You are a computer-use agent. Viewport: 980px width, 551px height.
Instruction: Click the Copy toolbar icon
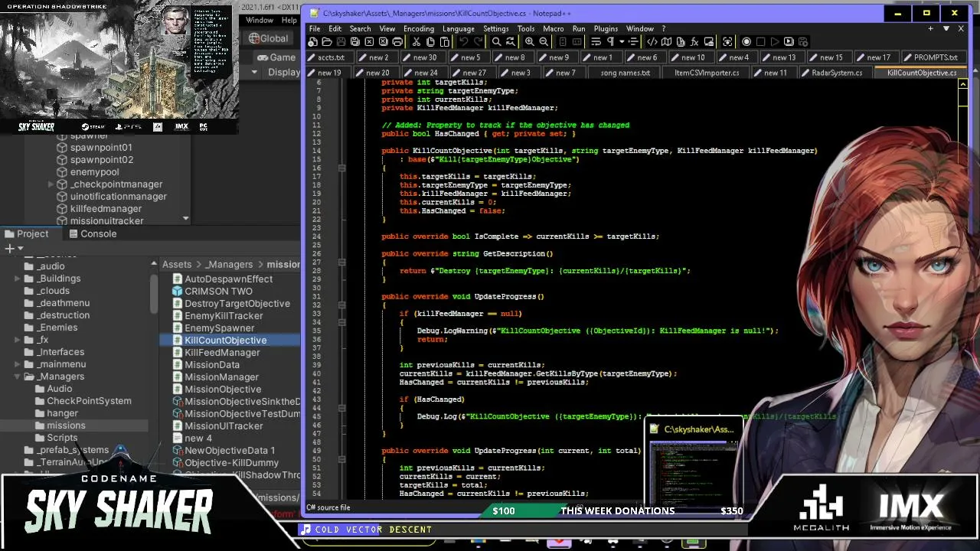[x=430, y=42]
